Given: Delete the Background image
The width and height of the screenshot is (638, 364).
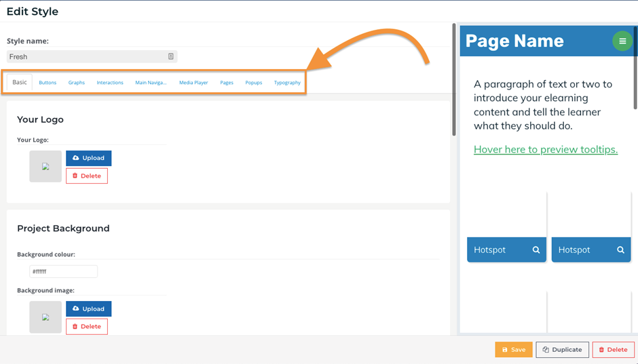Looking at the screenshot, I should coord(87,327).
